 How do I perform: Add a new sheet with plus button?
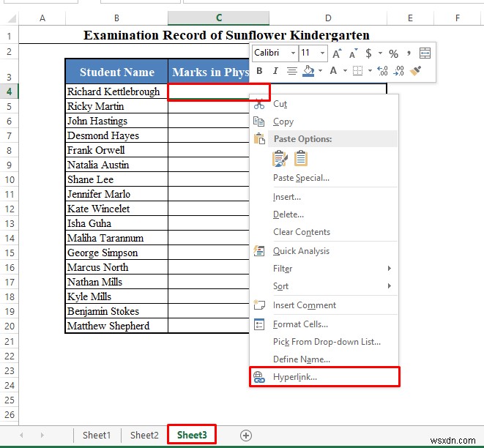(246, 436)
